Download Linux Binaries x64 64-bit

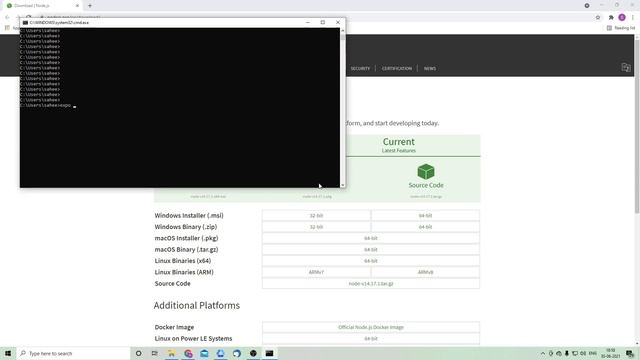(371, 261)
